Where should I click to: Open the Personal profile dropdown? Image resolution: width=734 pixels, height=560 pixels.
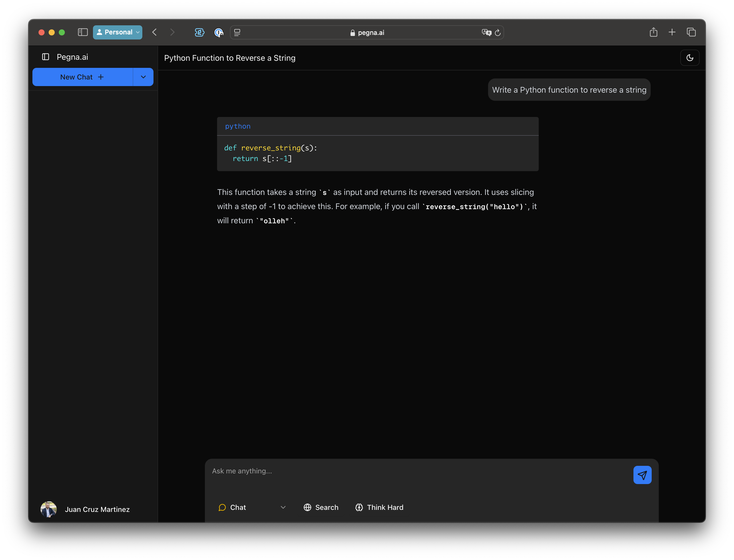(118, 32)
